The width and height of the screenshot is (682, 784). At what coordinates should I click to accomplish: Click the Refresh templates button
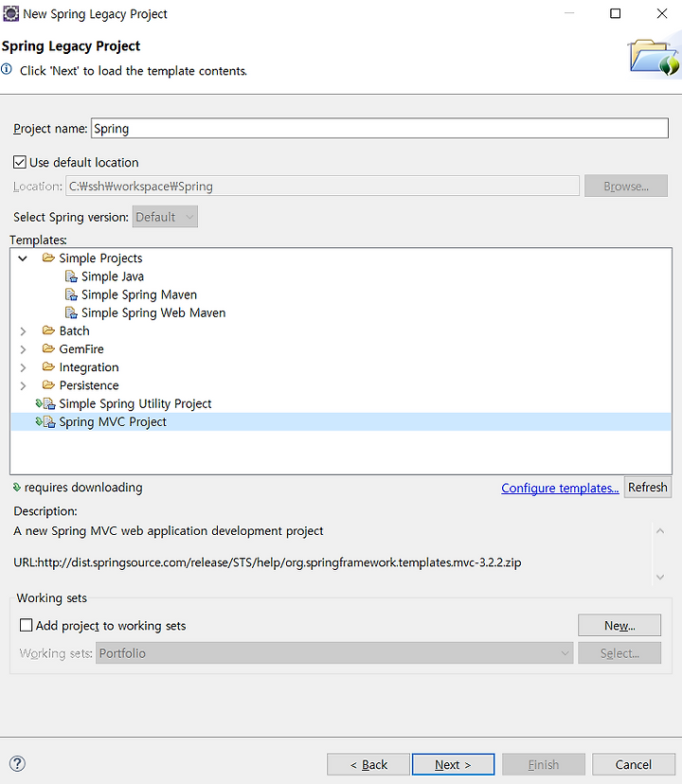(x=648, y=487)
